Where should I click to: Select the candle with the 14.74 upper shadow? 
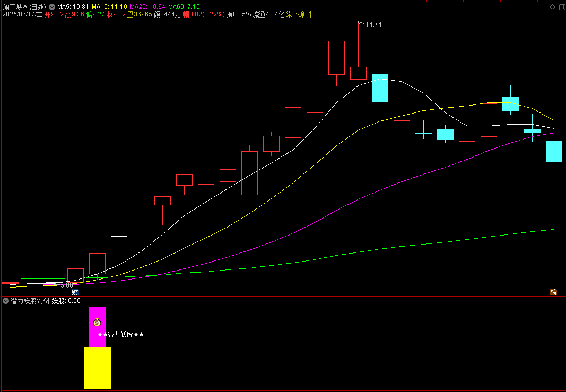[x=358, y=73]
